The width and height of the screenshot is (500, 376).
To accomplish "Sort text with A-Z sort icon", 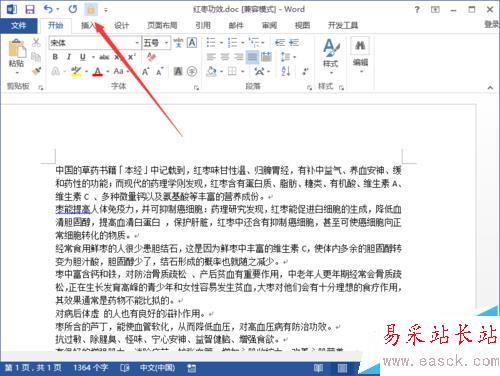I will tap(286, 71).
